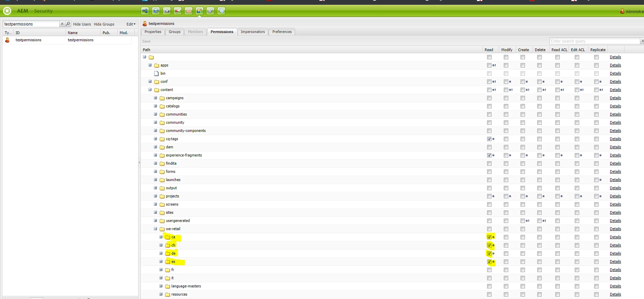Open Details link for we-retail row

tap(615, 229)
